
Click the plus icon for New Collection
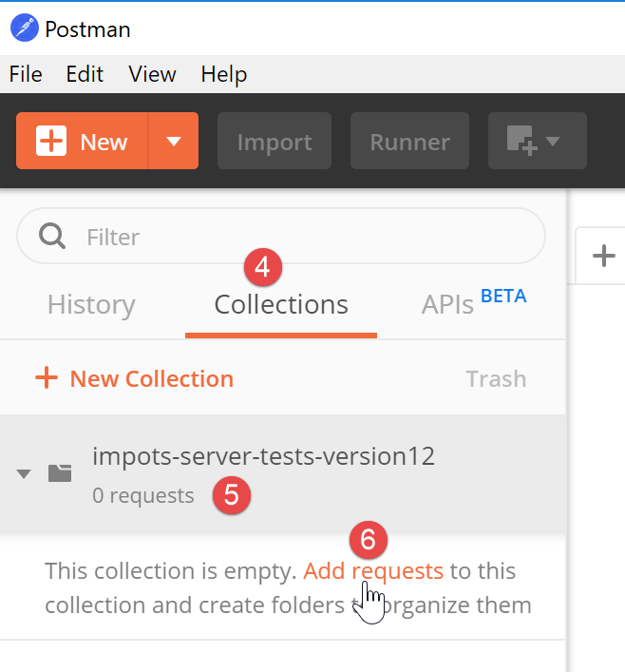[x=46, y=378]
